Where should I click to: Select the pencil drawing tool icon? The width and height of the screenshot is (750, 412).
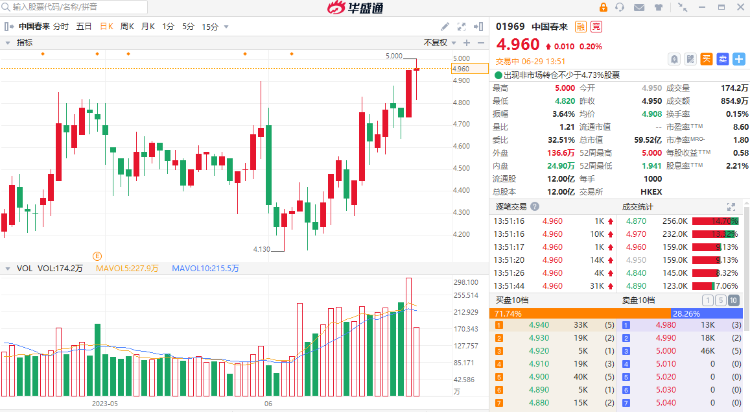pos(445,27)
